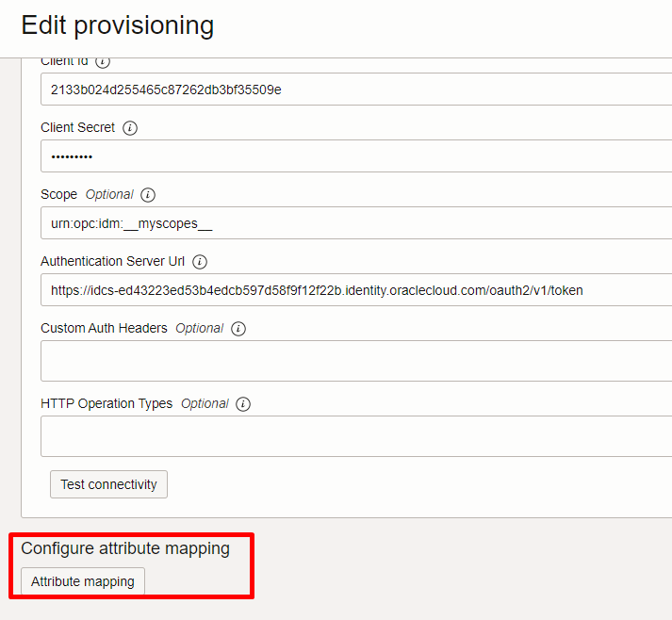Click the Authentication Server Url info icon

199,261
